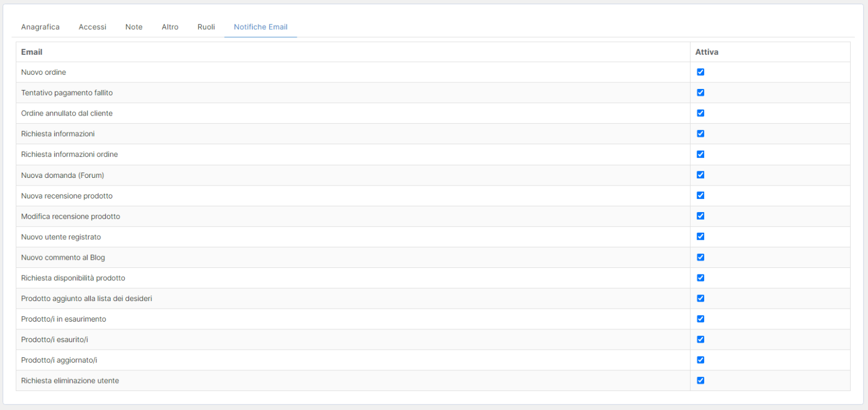
Task: Select the 'Nuovo ordine' row text
Action: click(43, 72)
